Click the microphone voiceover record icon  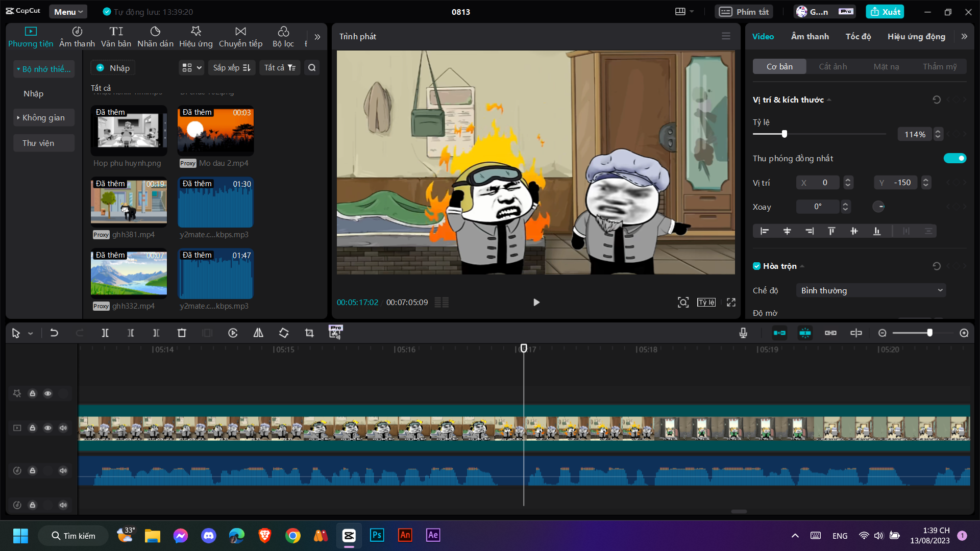(743, 333)
